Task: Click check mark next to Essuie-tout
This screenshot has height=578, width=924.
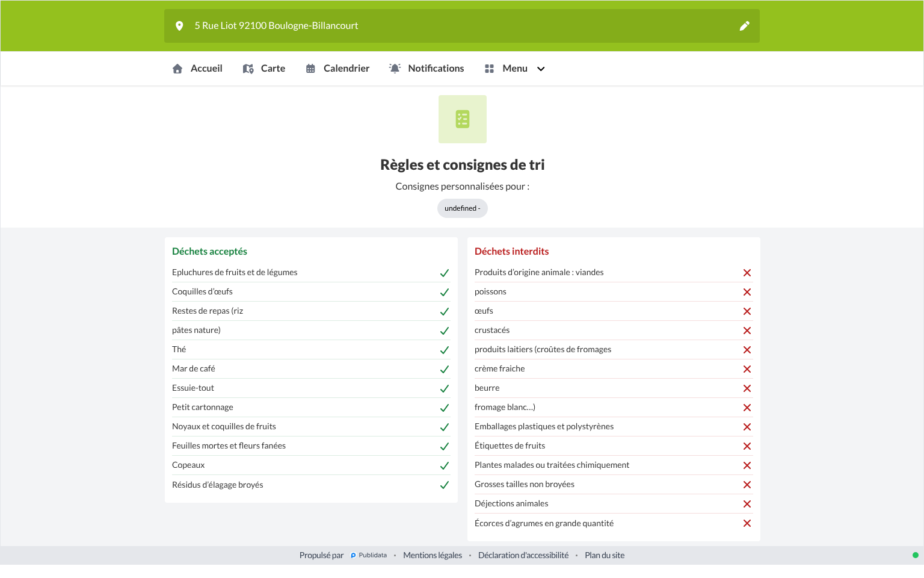Action: pos(445,388)
